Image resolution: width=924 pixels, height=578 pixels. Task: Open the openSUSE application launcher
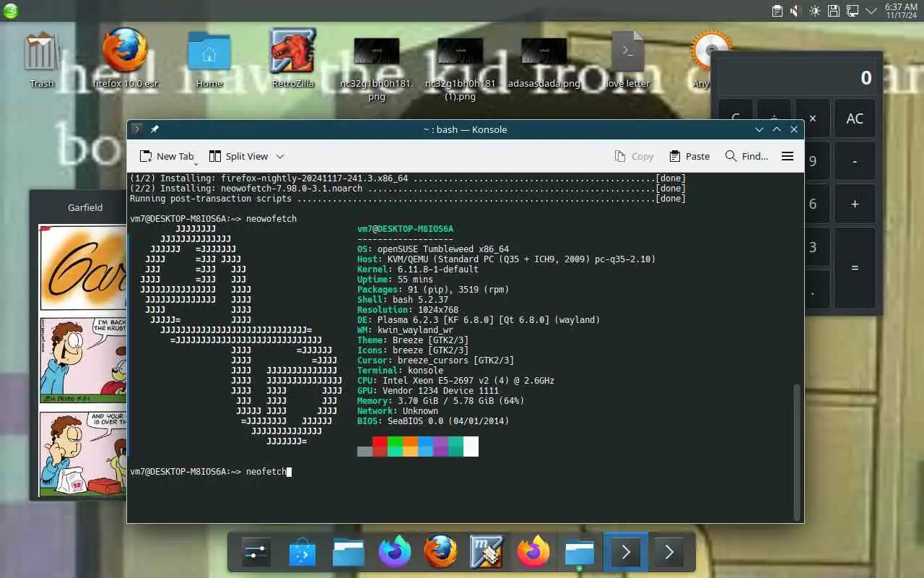[11, 11]
